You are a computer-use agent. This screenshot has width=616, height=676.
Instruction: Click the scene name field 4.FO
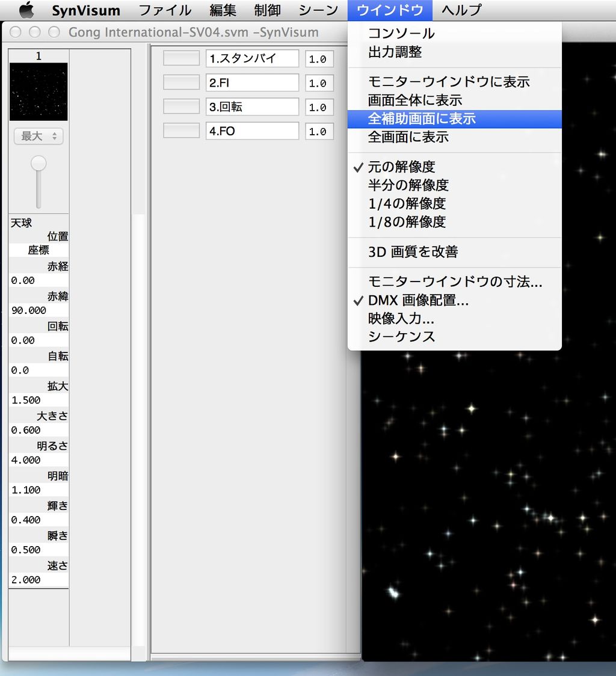252,131
